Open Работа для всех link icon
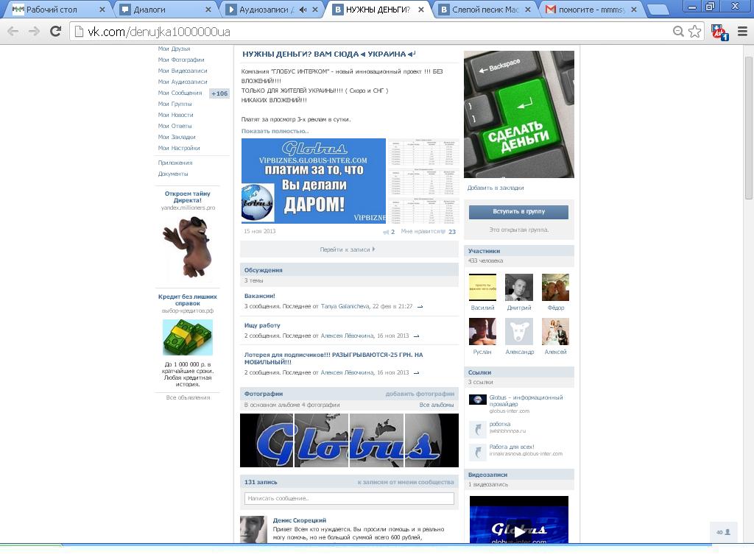This screenshot has height=560, width=754. tap(477, 452)
